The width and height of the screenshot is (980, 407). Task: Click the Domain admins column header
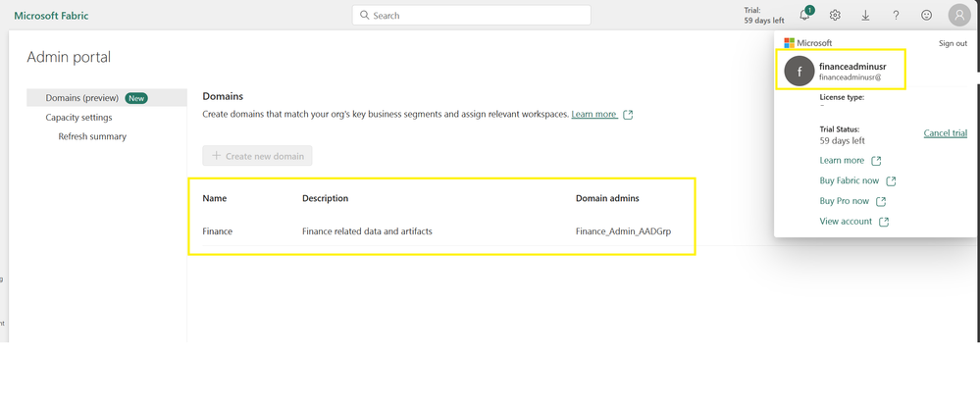(607, 198)
